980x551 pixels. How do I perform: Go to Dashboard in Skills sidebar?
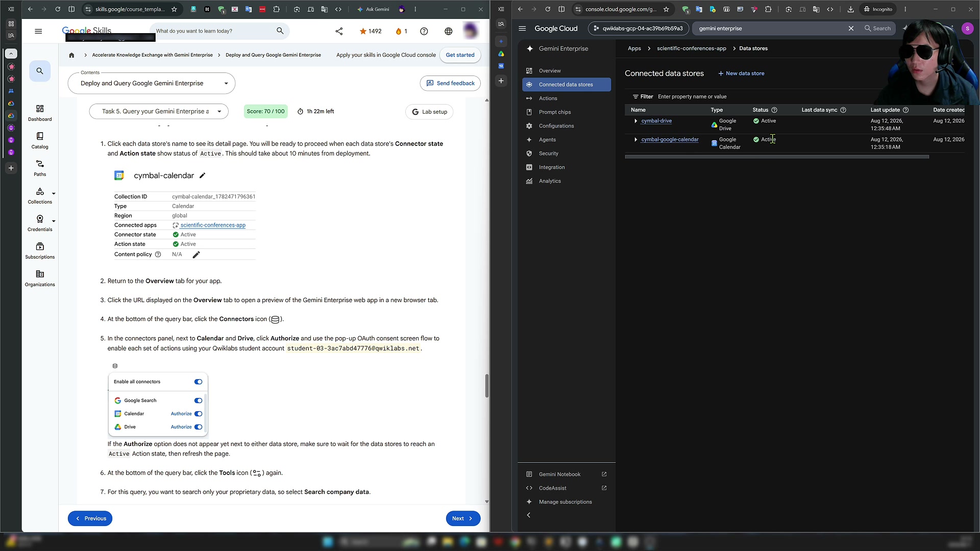[40, 113]
